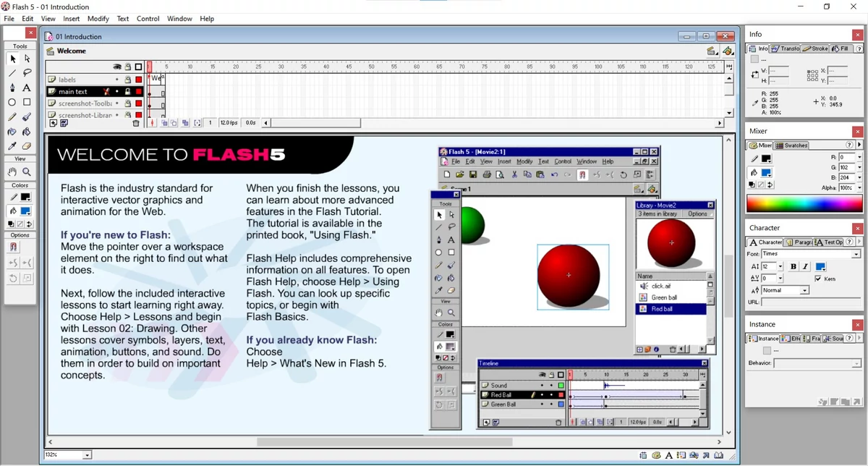The width and height of the screenshot is (868, 466).
Task: Click Lock All Layers padlock header
Action: tap(128, 67)
